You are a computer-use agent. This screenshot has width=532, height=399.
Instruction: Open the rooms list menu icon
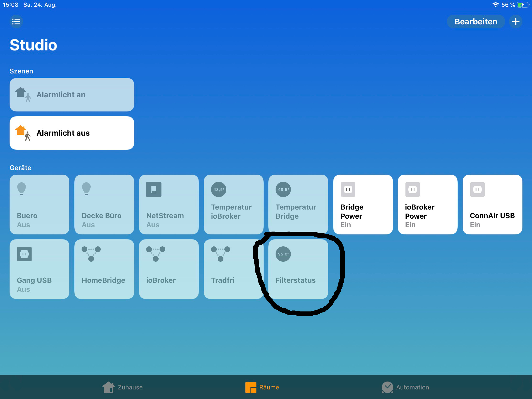point(16,22)
